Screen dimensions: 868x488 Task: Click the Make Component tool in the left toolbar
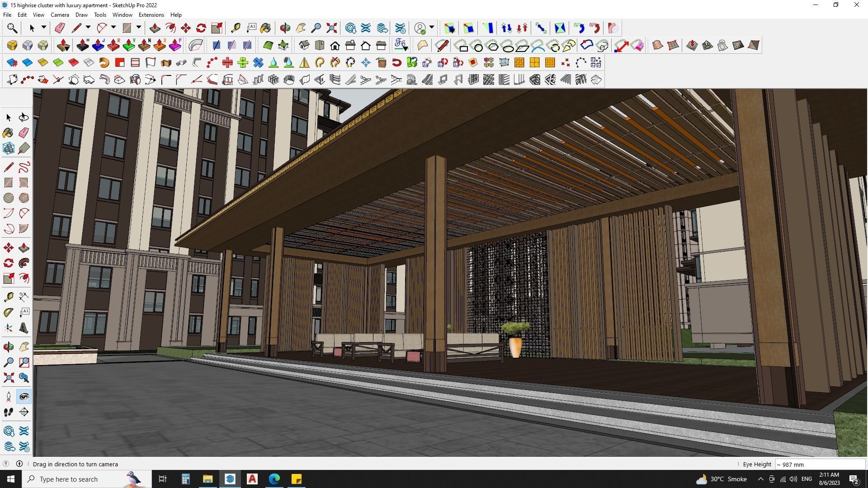coord(9,148)
